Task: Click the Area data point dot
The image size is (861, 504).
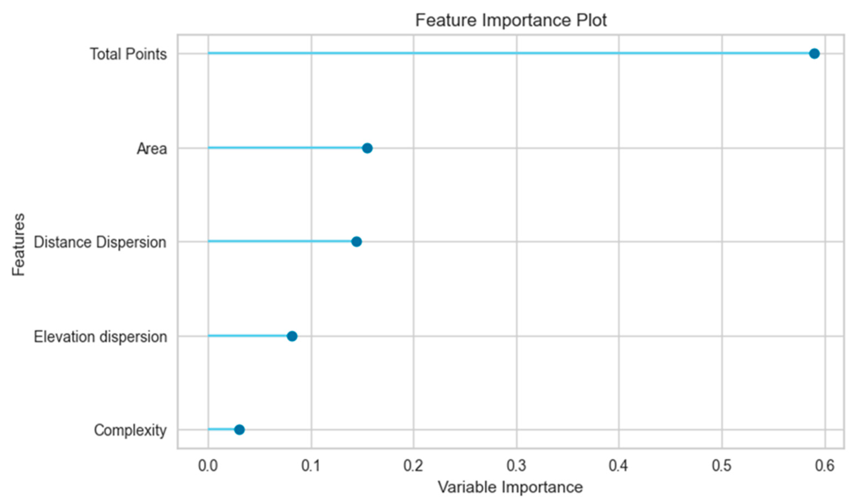Action: click(367, 148)
